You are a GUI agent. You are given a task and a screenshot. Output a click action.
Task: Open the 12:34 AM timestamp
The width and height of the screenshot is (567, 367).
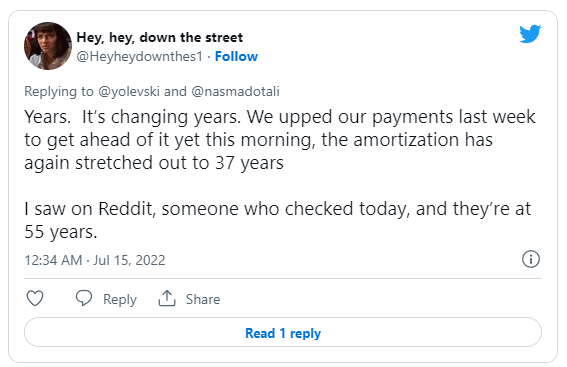tap(53, 260)
